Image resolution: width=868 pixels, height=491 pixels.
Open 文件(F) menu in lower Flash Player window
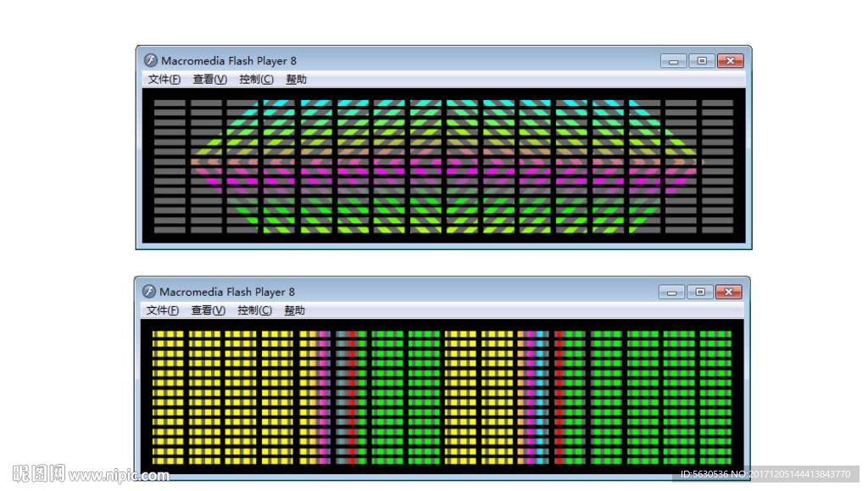(162, 310)
